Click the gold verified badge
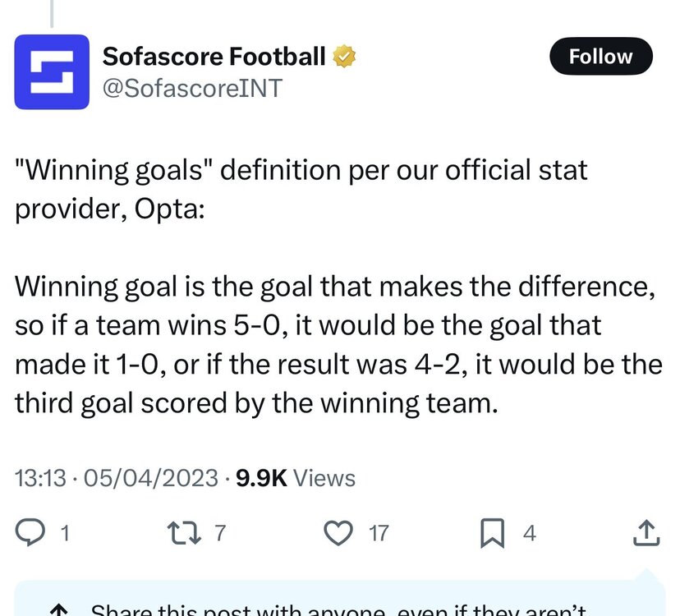This screenshot has height=616, width=680. [x=344, y=57]
